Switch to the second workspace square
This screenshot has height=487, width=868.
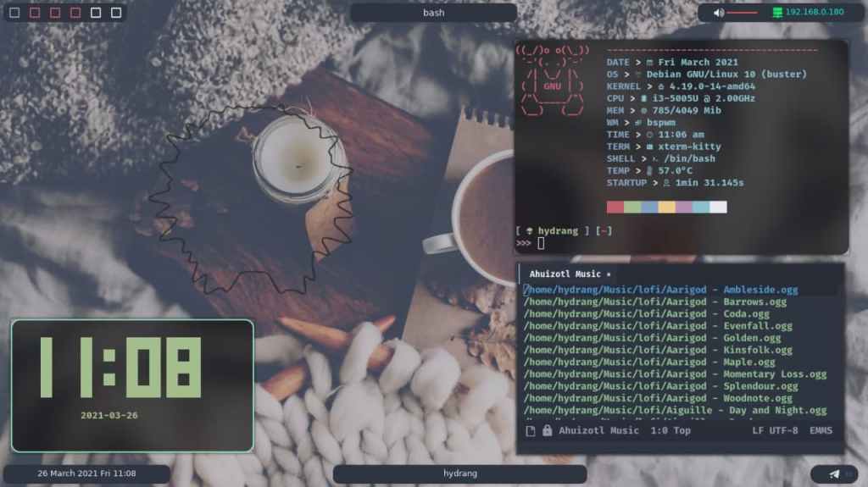35,13
